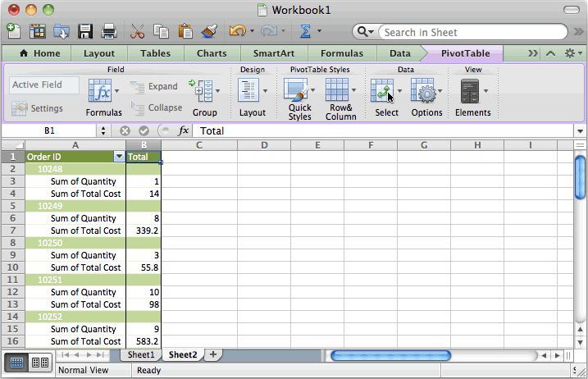Click vertical scrollbar down arrow
Screen dimensions: 588x379
[x=580, y=342]
